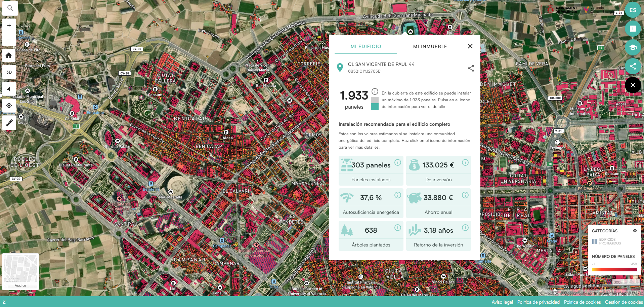Switch to the MI INMUEBLE tab
Image resolution: width=644 pixels, height=307 pixels.
[430, 46]
